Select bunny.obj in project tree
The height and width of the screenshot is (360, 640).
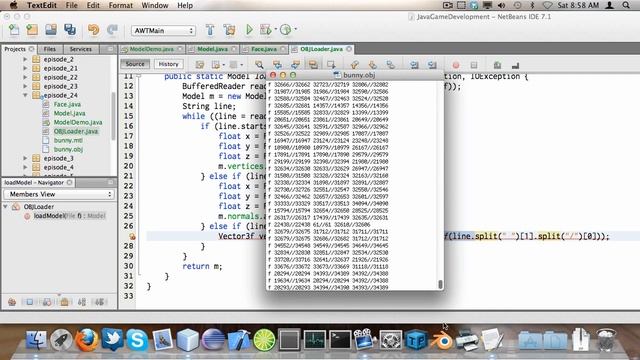[x=68, y=149]
